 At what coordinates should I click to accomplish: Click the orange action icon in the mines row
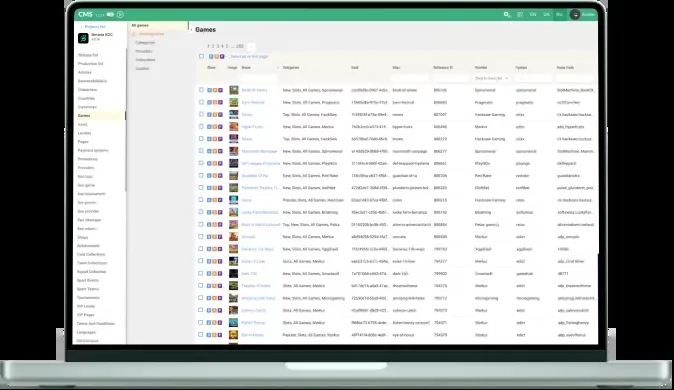[215, 115]
